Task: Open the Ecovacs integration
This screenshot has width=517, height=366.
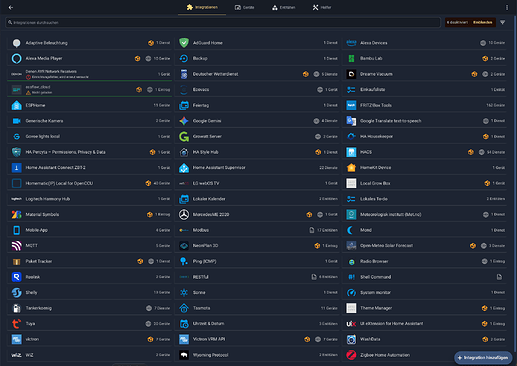Action: 257,90
